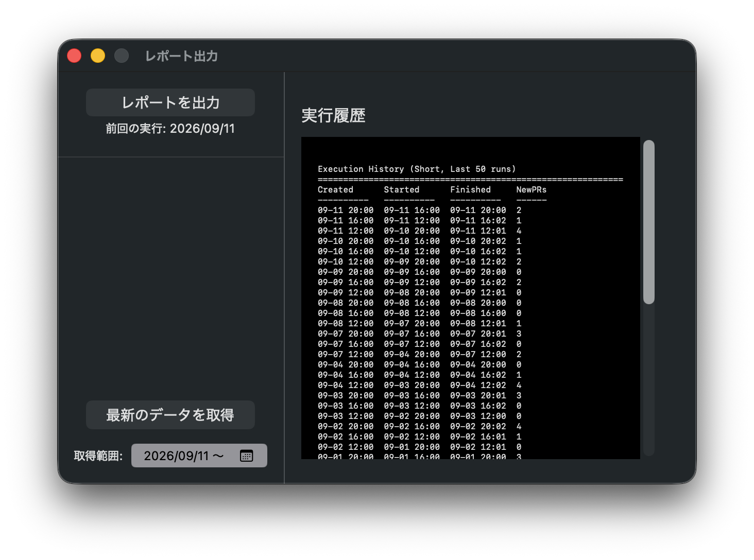Image resolution: width=754 pixels, height=560 pixels.
Task: Click the 取得範囲: label
Action: click(98, 456)
